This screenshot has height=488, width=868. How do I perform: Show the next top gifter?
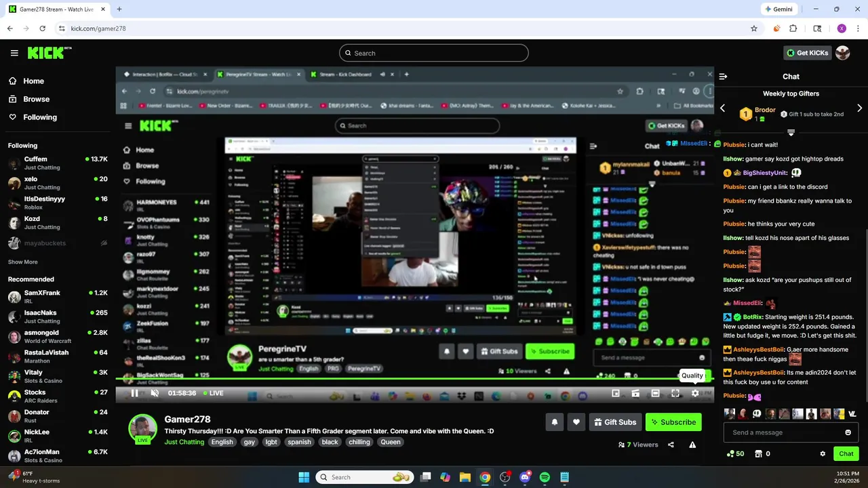[x=860, y=108]
